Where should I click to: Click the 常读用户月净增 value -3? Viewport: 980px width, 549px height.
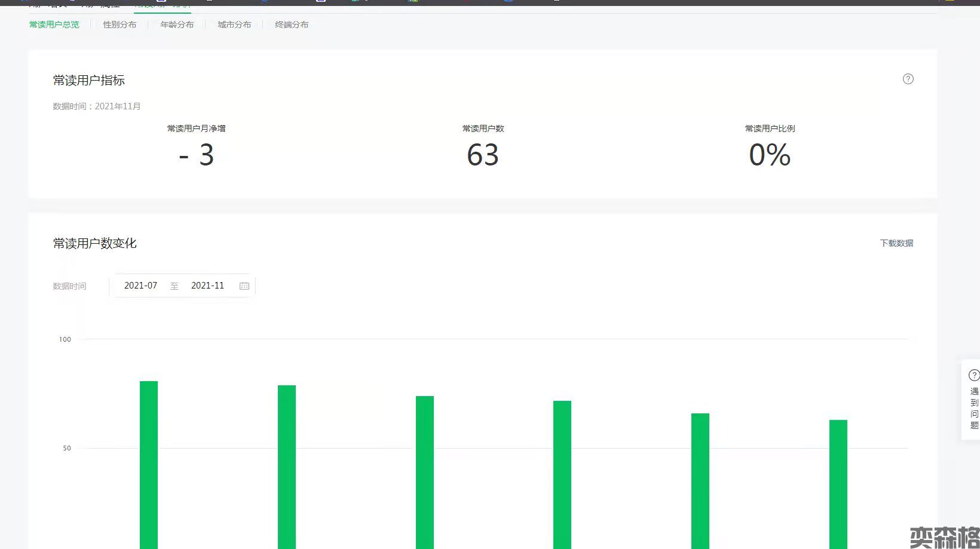tap(197, 155)
